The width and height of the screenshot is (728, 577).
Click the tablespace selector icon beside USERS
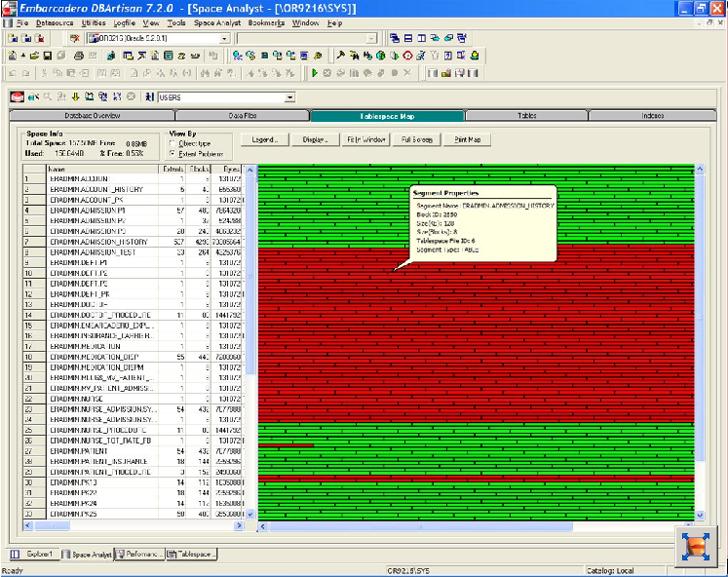tap(149, 96)
